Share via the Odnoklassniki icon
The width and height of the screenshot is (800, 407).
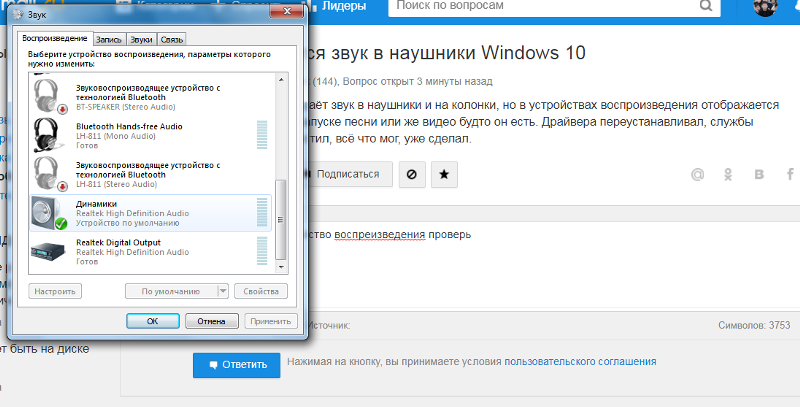coord(728,174)
